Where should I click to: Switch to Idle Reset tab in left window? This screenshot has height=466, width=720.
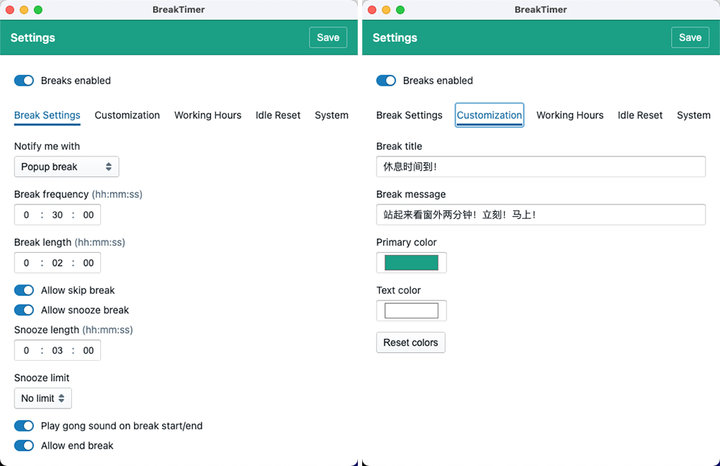(278, 115)
